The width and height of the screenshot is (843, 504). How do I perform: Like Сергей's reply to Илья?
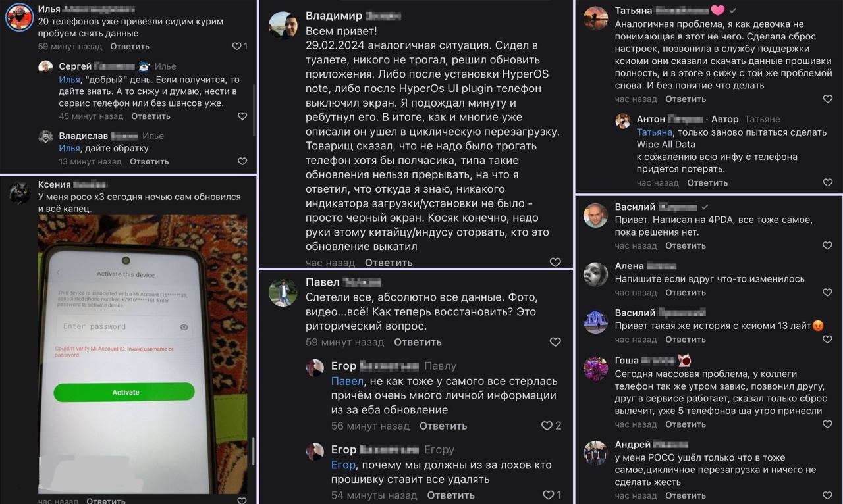(242, 116)
